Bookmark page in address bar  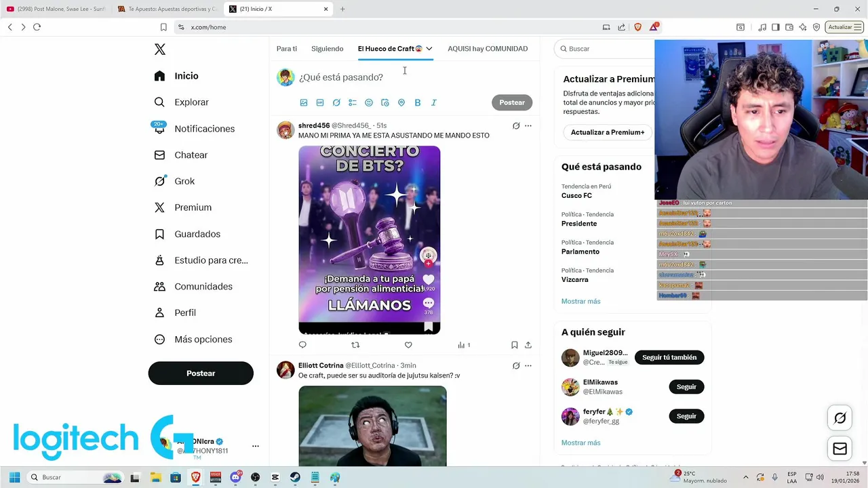163,27
